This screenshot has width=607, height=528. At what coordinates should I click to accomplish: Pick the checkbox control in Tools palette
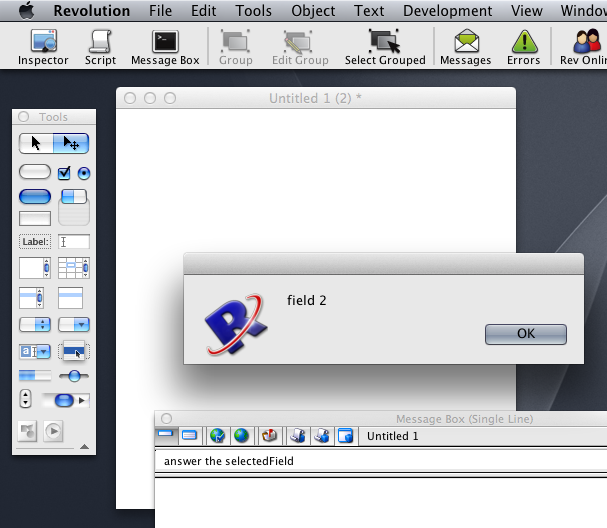64,173
